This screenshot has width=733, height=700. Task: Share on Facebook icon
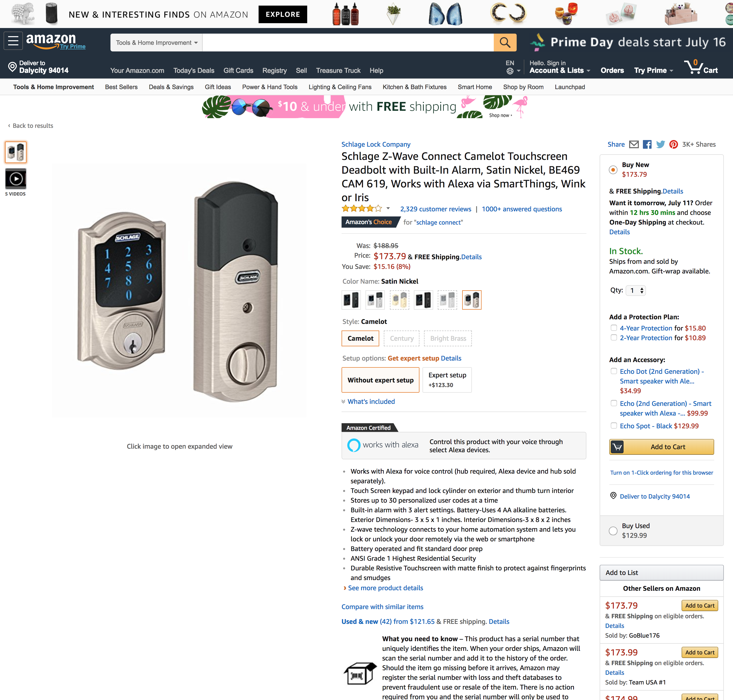(x=647, y=144)
